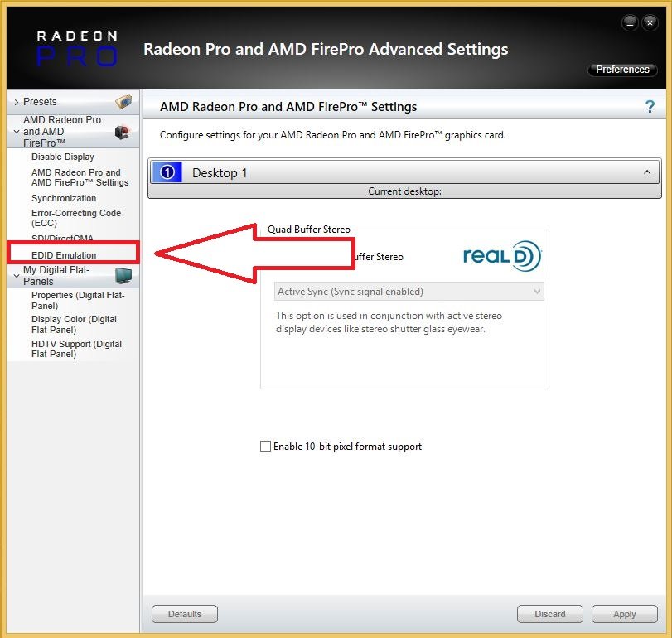This screenshot has height=638, width=672.
Task: Open Properties (Digital Flat-Panel) page
Action: tap(78, 300)
